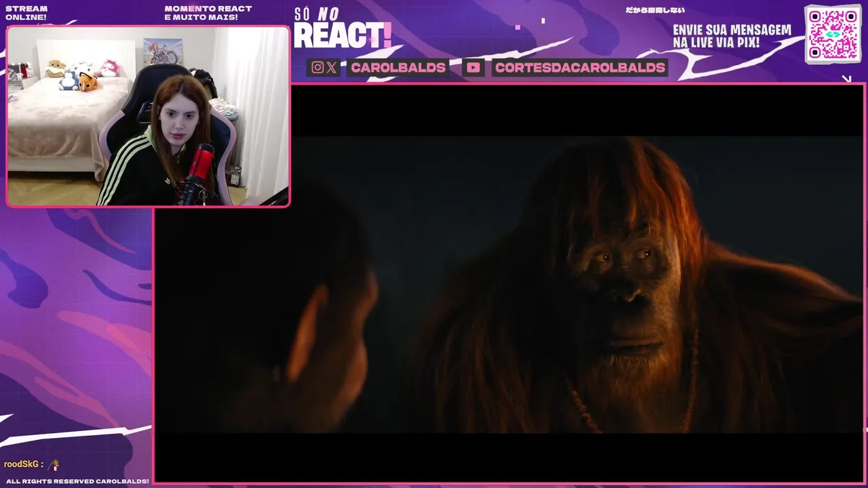Click the emoji after roodSkG in chat
The image size is (868, 488).
click(x=54, y=465)
